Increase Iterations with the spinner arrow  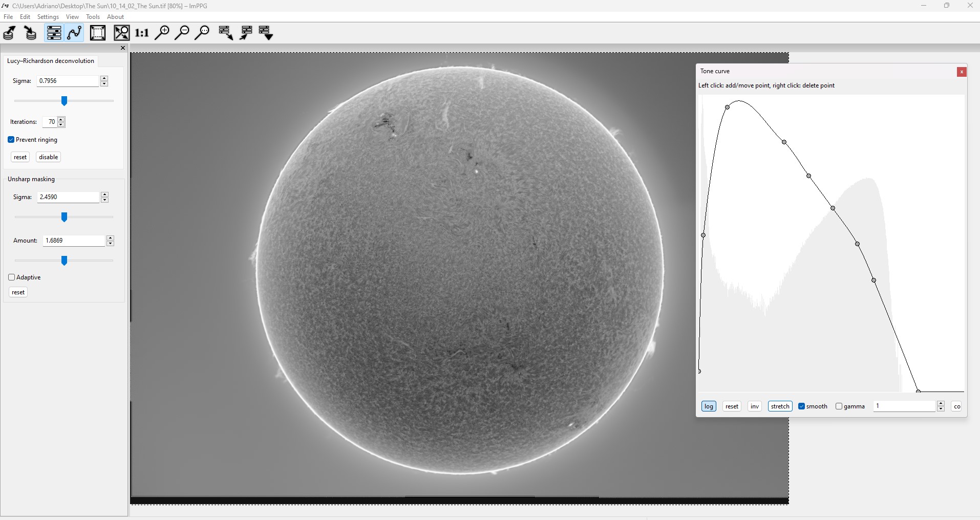pos(61,119)
